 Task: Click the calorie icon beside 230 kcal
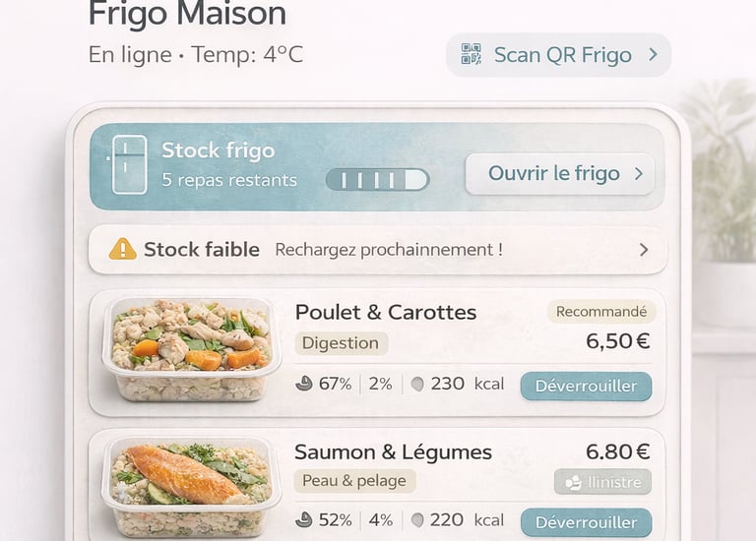417,384
